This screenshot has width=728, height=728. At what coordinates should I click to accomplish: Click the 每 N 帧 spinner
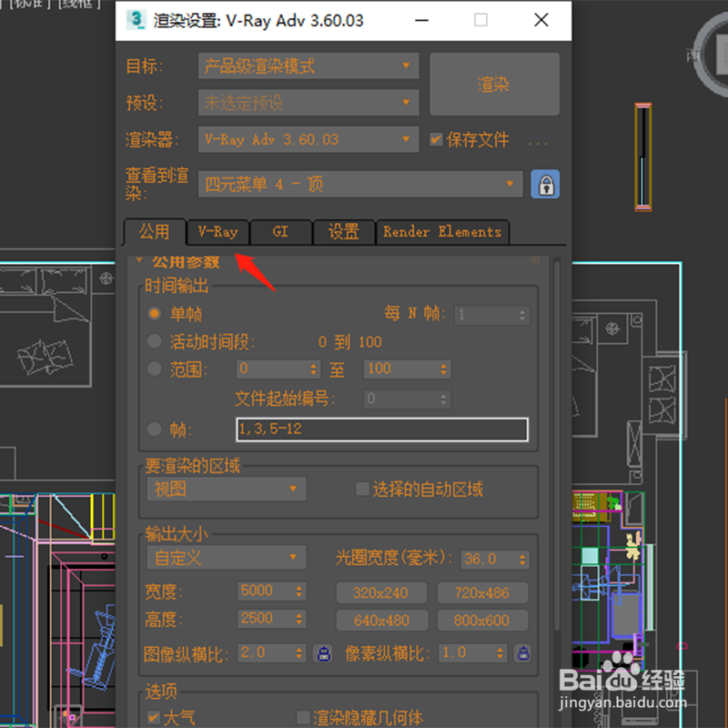coord(522,315)
